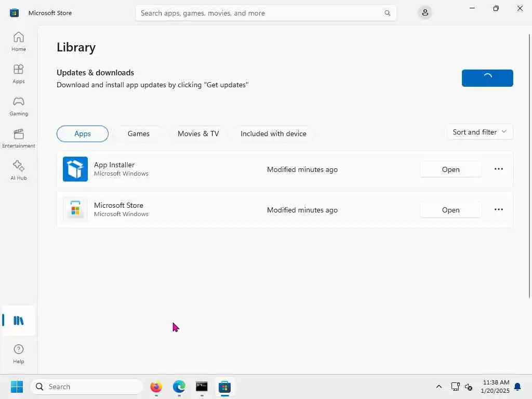
Task: Click the user account profile icon
Action: pos(425,13)
